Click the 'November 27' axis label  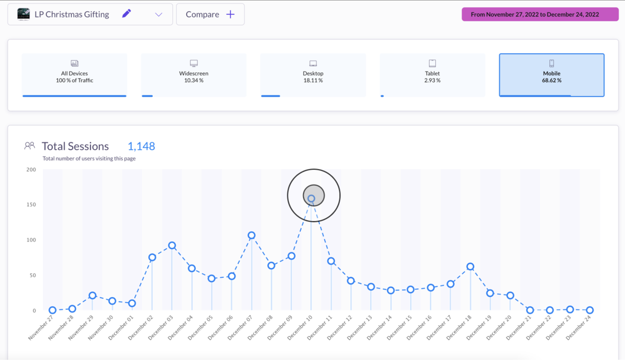tap(41, 328)
